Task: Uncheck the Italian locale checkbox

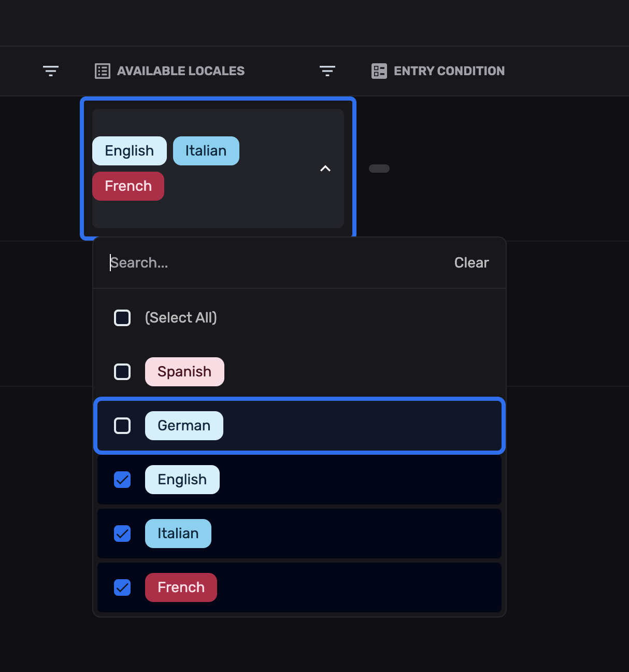Action: pos(122,534)
